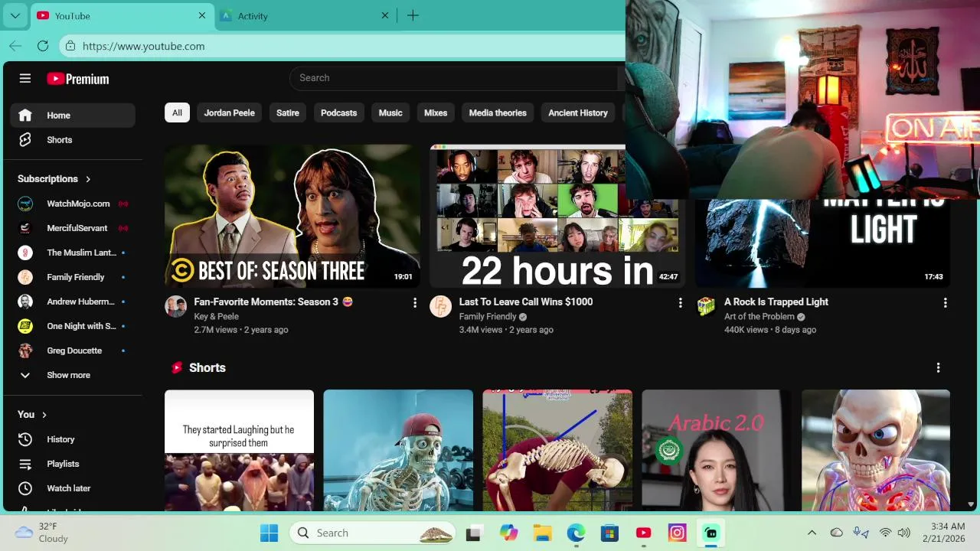
Task: Open One Night with S... channel avatar
Action: (25, 326)
